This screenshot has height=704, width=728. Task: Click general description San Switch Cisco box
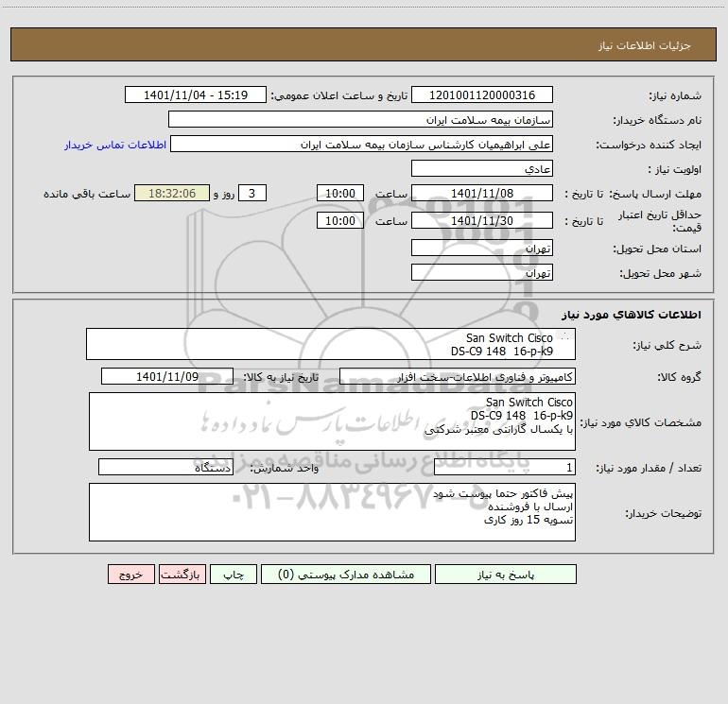pyautogui.click(x=331, y=344)
